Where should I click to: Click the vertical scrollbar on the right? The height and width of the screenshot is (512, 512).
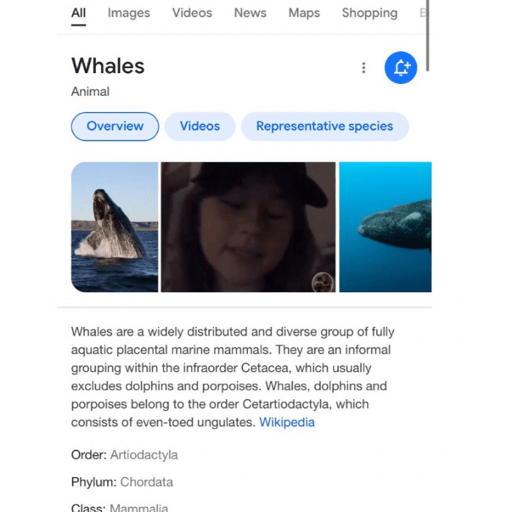click(427, 35)
